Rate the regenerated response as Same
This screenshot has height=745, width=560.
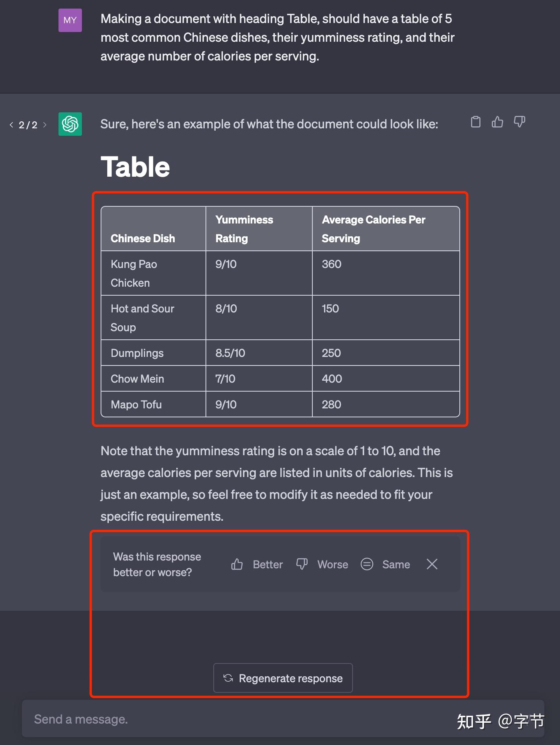pyautogui.click(x=385, y=564)
